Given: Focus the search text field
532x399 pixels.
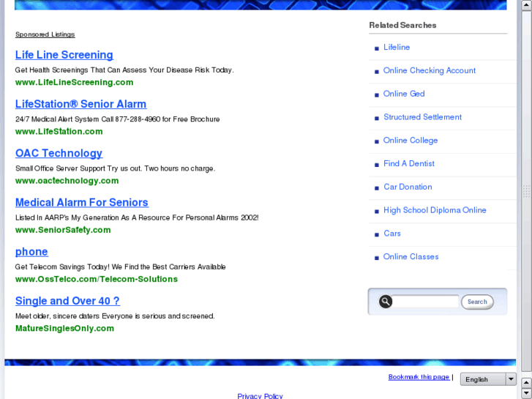Looking at the screenshot, I should click(425, 302).
